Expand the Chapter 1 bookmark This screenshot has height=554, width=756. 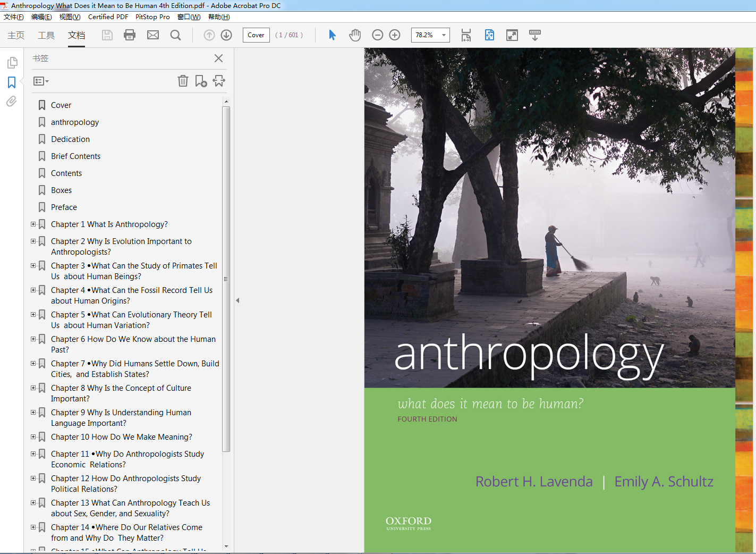tap(33, 224)
